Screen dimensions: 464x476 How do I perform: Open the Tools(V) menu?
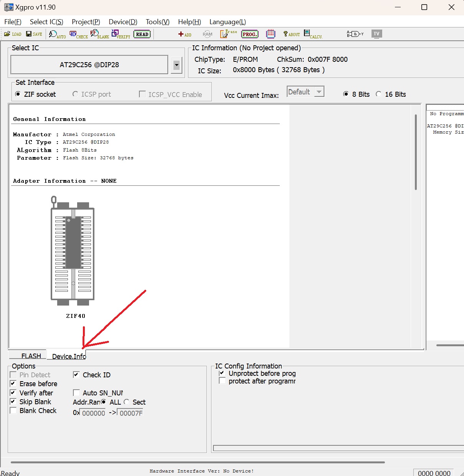pyautogui.click(x=157, y=22)
